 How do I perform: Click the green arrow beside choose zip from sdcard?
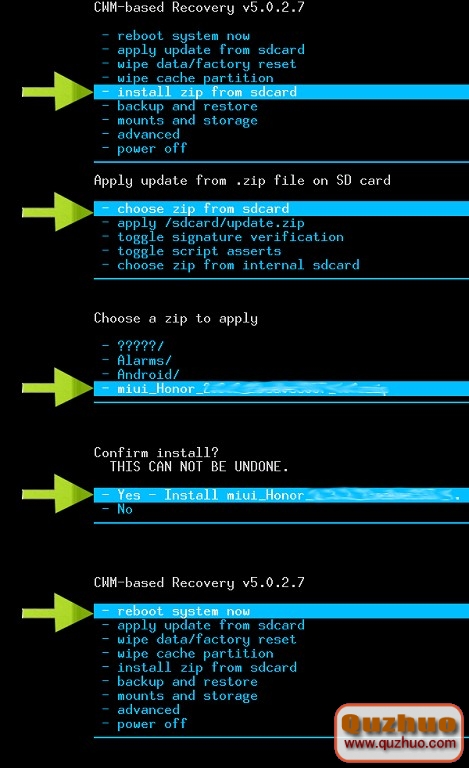pyautogui.click(x=57, y=212)
